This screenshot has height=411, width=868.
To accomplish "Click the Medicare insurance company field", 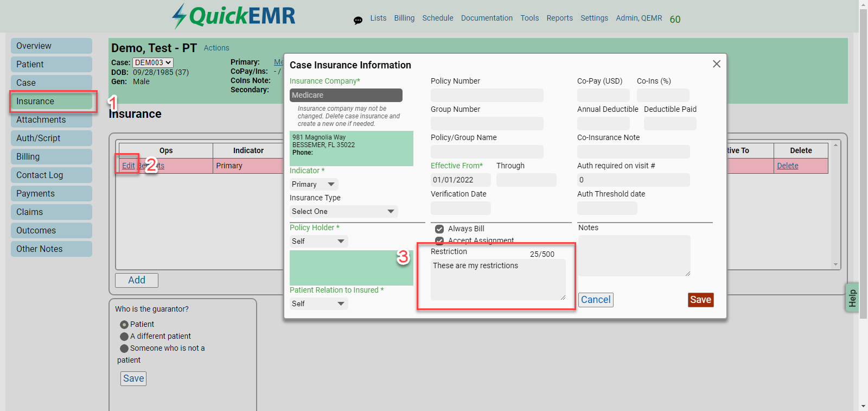I will 346,96.
